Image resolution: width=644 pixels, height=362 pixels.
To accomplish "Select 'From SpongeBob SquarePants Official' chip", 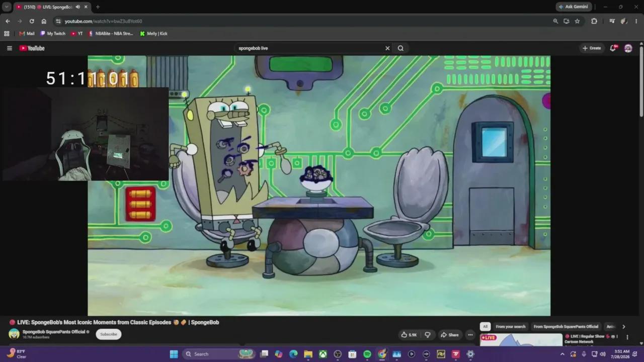I will tap(566, 327).
